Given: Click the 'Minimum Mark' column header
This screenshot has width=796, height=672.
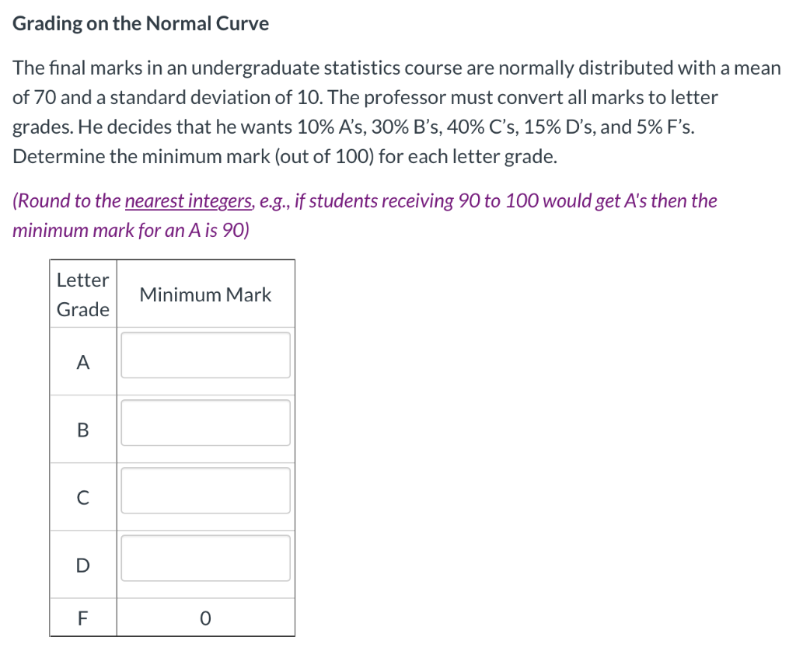Looking at the screenshot, I should coord(205,294).
